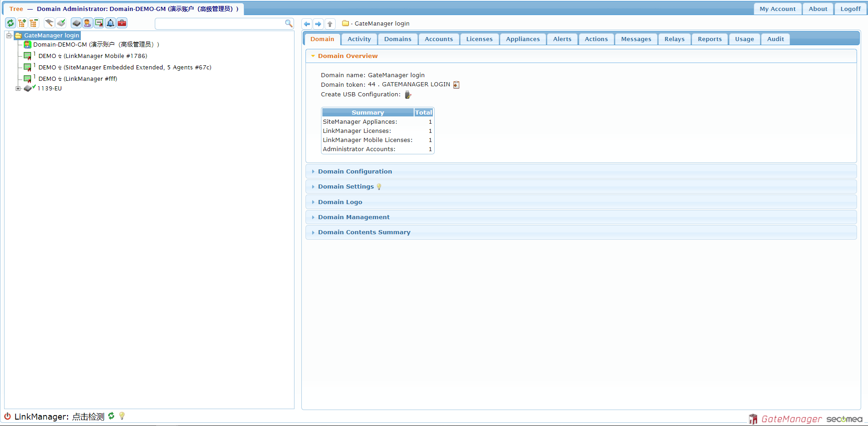The image size is (868, 426).
Task: Click the collapse all tree nodes icon
Action: 34,23
